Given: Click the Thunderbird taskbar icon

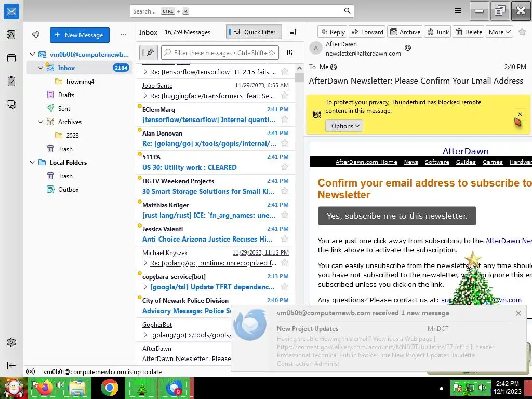Looking at the screenshot, I should pyautogui.click(x=174, y=388).
